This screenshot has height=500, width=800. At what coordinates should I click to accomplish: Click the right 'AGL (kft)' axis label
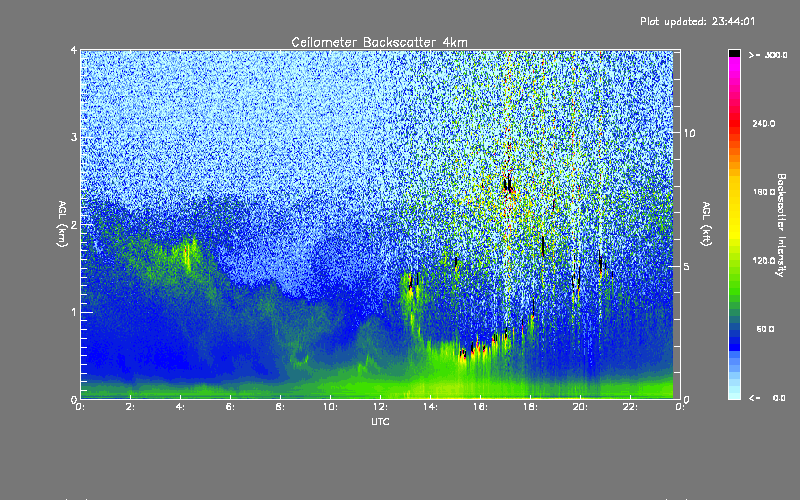[706, 224]
